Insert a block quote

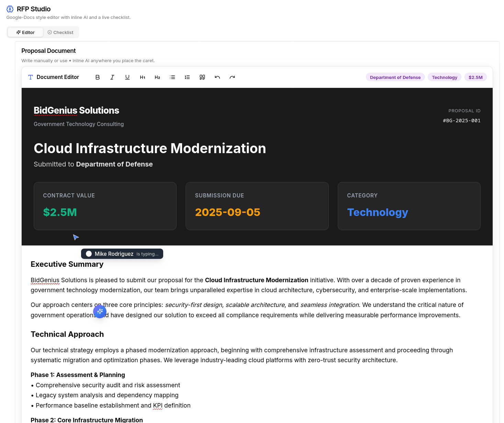pyautogui.click(x=202, y=77)
